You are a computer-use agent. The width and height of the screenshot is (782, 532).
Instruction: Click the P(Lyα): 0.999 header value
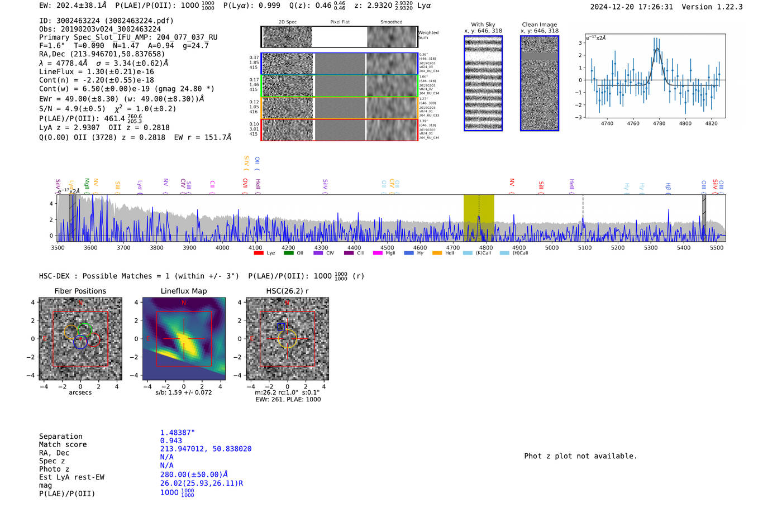coord(252,5)
